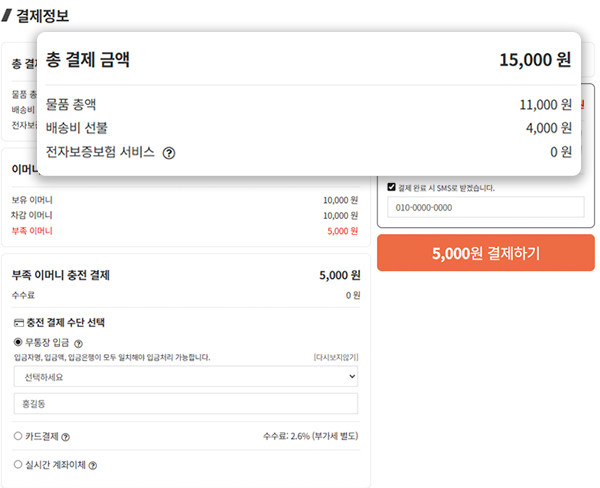
Task: Click the 다시보지않기 link
Action: tap(335, 357)
